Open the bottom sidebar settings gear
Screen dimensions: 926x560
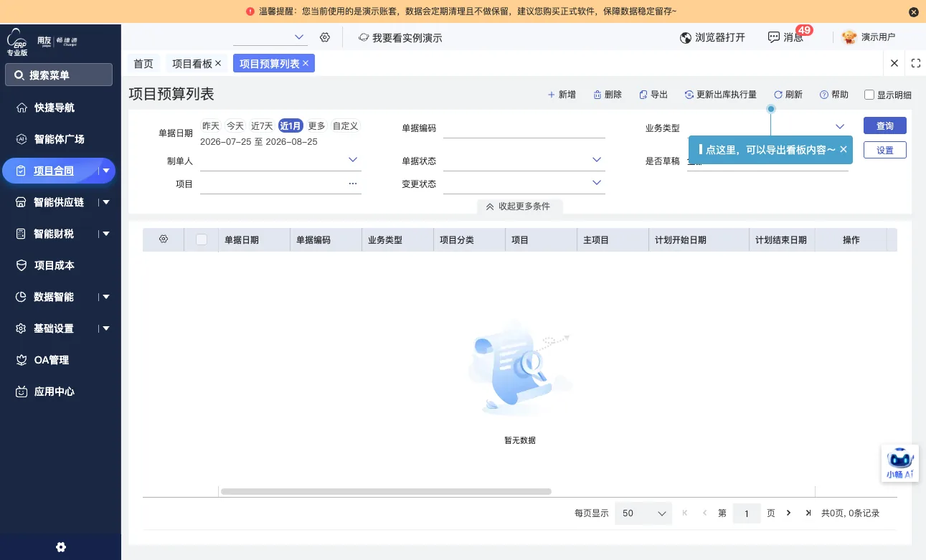click(x=61, y=547)
